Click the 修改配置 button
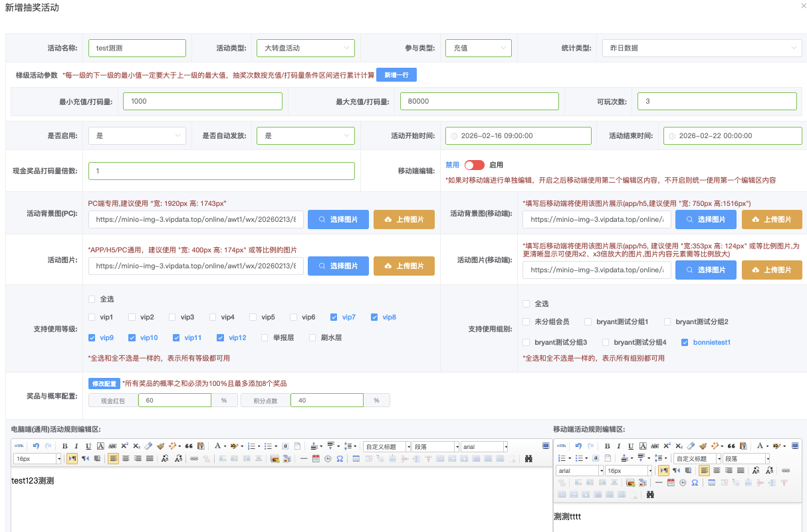807x532 pixels. (104, 383)
